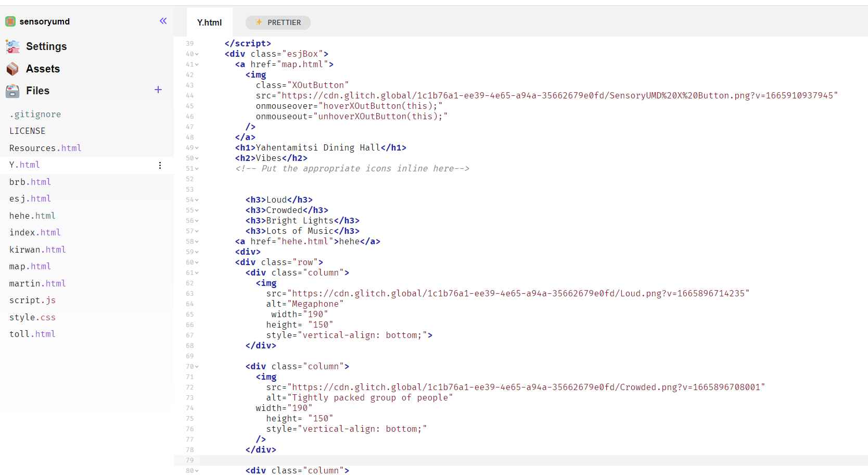Add a new file with plus icon
868x475 pixels.
tap(158, 90)
